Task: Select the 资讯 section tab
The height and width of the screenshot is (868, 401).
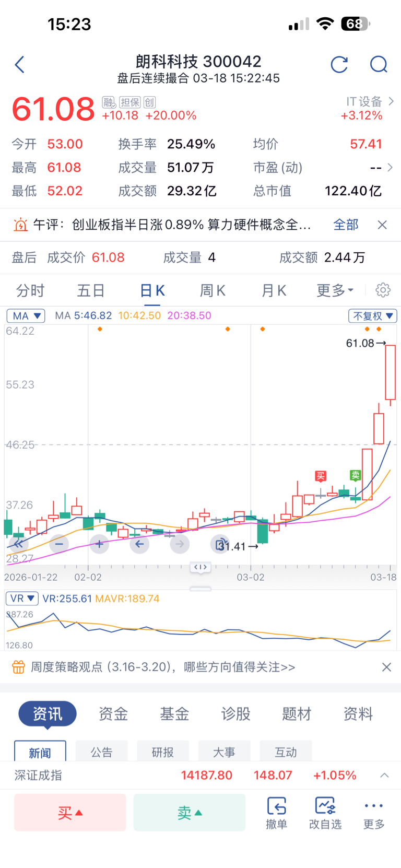Action: click(x=48, y=714)
